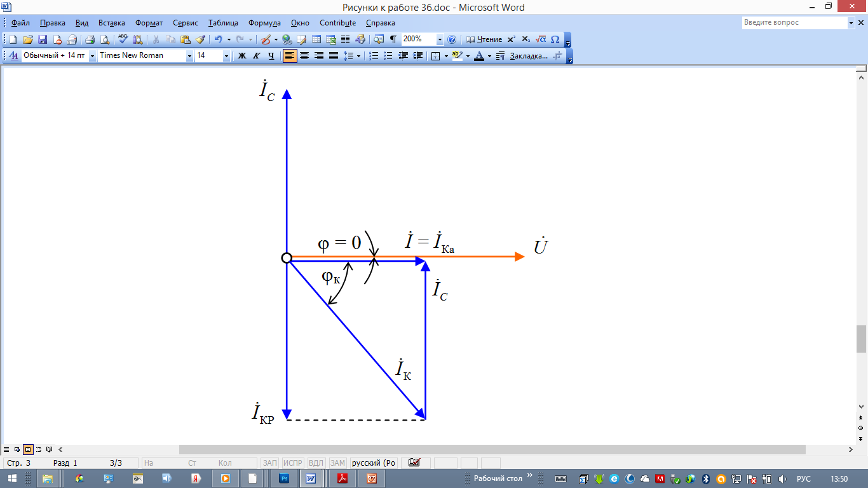
Task: Open the Справка menu
Action: tap(381, 23)
